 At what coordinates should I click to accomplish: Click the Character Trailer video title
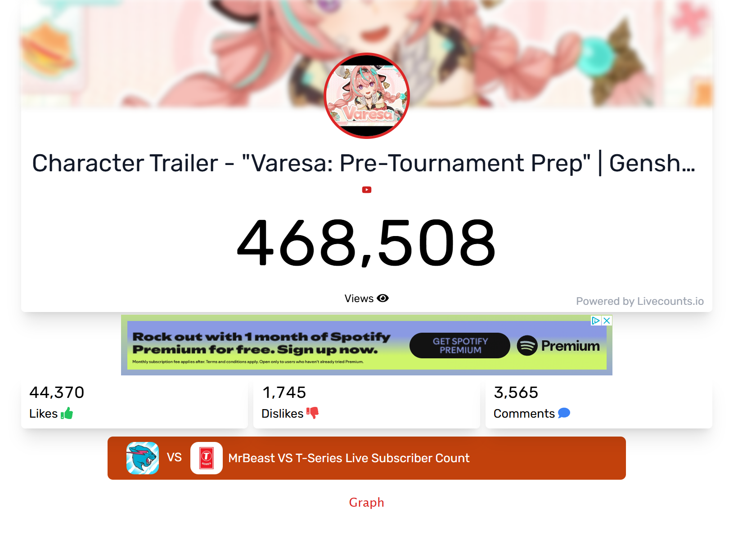(x=364, y=163)
